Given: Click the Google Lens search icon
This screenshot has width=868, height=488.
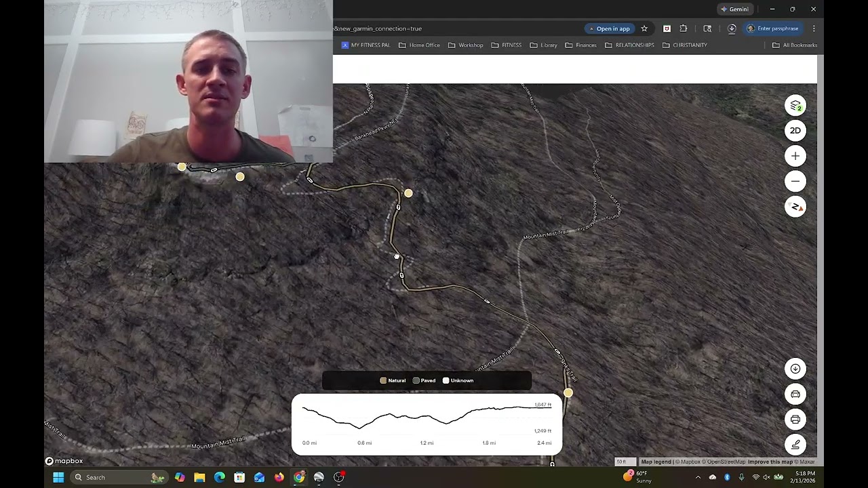Looking at the screenshot, I should click(707, 28).
